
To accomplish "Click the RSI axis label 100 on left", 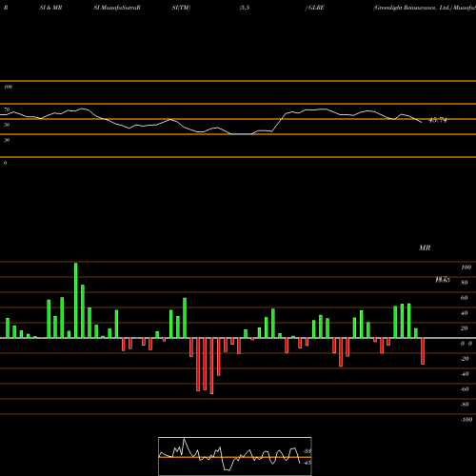I will [8, 87].
